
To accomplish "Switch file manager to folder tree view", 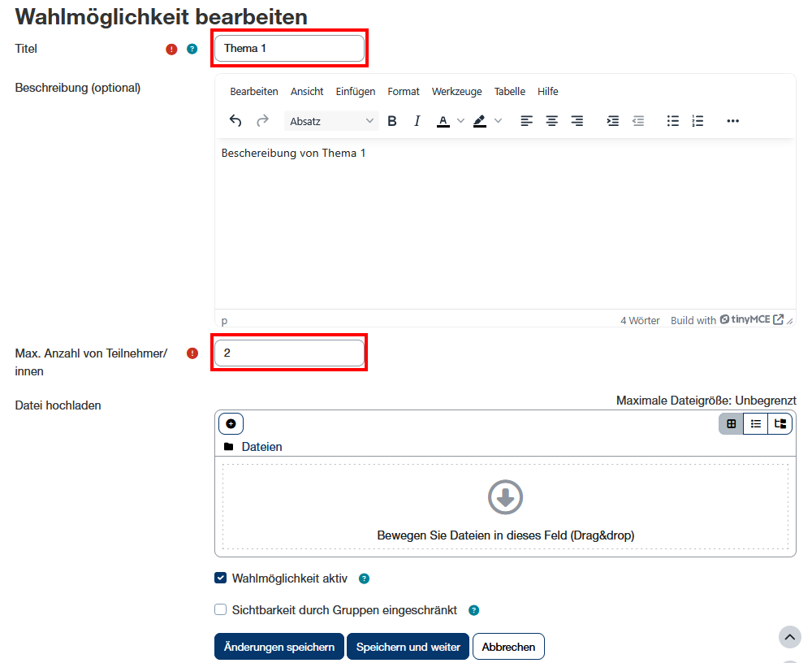I will 780,423.
